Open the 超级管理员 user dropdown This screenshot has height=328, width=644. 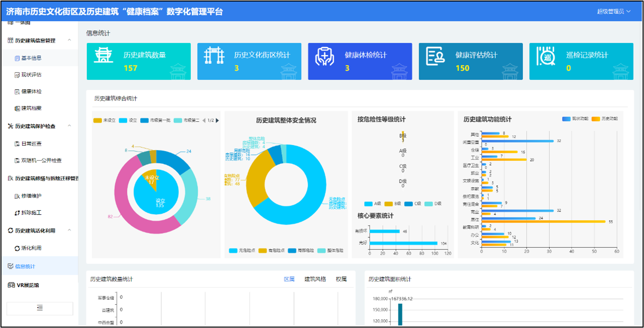(614, 11)
